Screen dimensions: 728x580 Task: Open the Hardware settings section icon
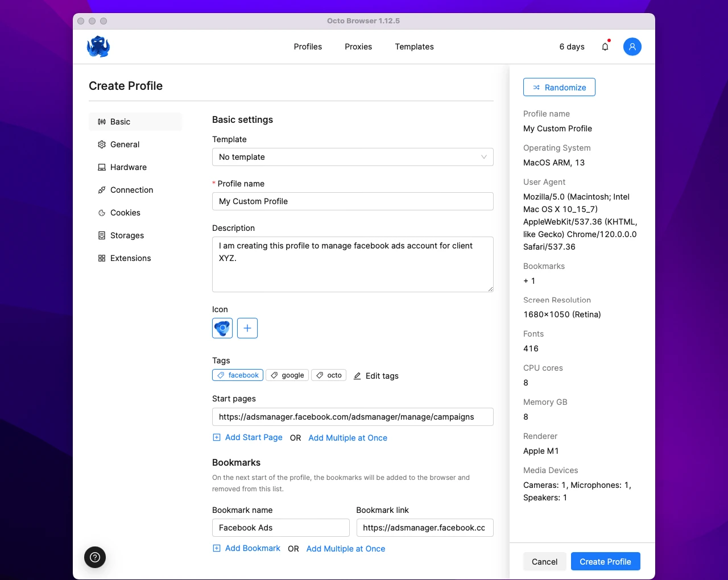click(101, 167)
